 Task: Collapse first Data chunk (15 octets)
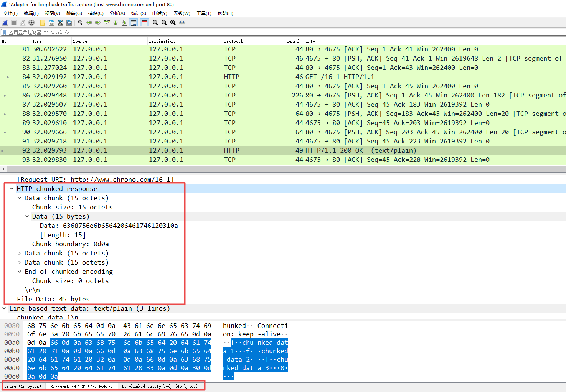[x=20, y=198]
